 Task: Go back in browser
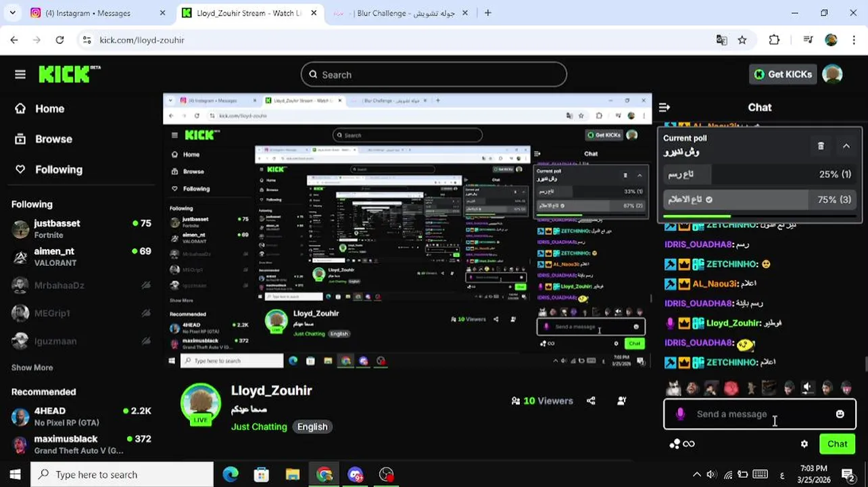pos(14,40)
